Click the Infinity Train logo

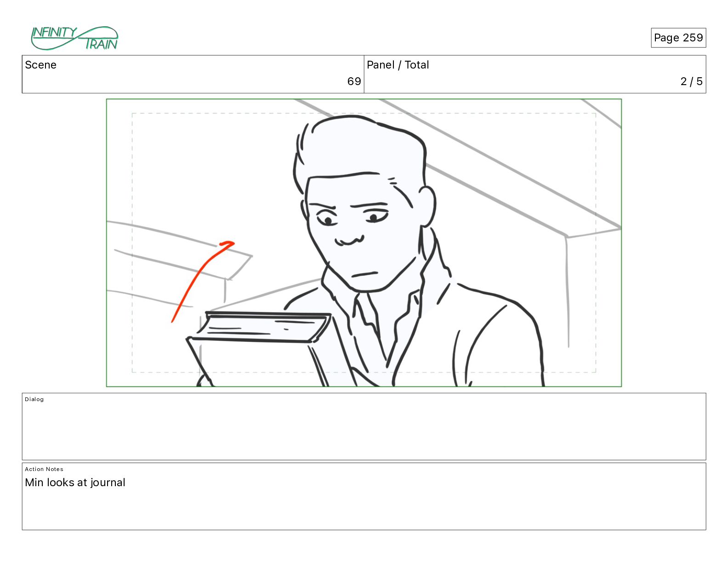click(x=74, y=38)
